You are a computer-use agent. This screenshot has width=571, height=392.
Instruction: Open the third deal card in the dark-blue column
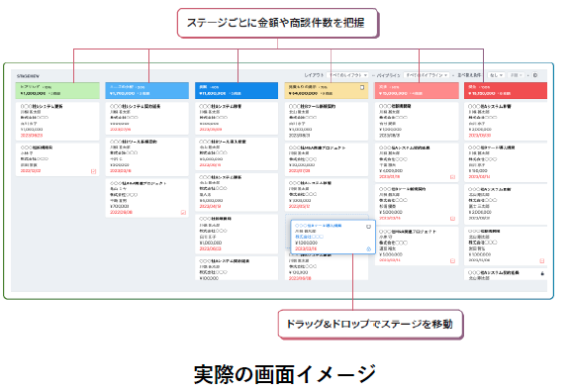237,192
